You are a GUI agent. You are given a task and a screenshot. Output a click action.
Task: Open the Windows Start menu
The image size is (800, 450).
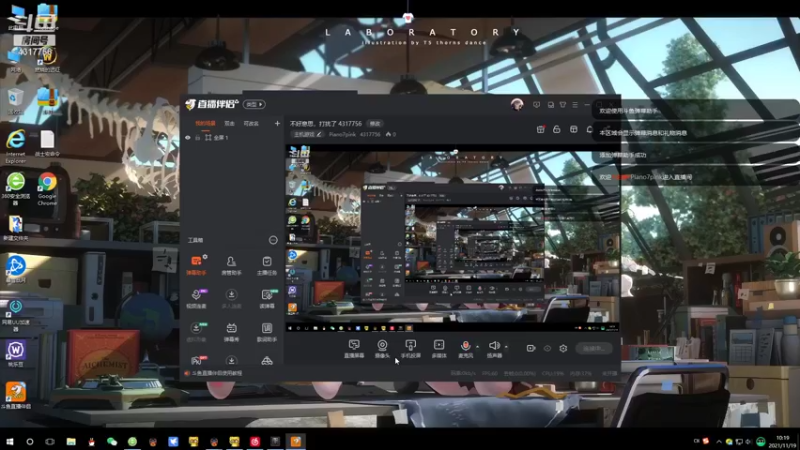[10, 442]
